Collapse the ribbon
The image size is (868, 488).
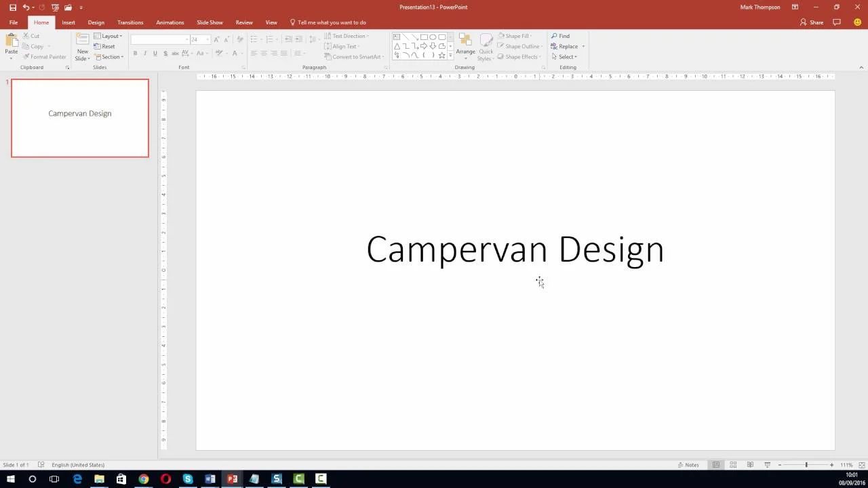point(861,67)
